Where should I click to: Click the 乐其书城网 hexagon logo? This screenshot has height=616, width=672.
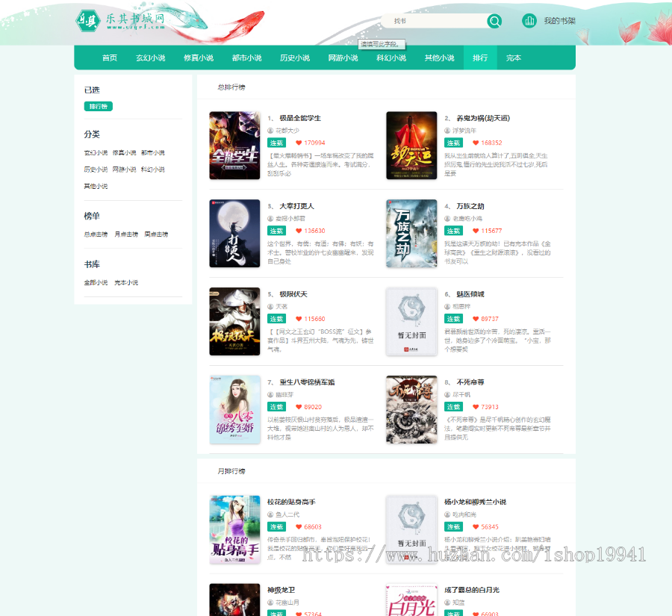coord(88,21)
